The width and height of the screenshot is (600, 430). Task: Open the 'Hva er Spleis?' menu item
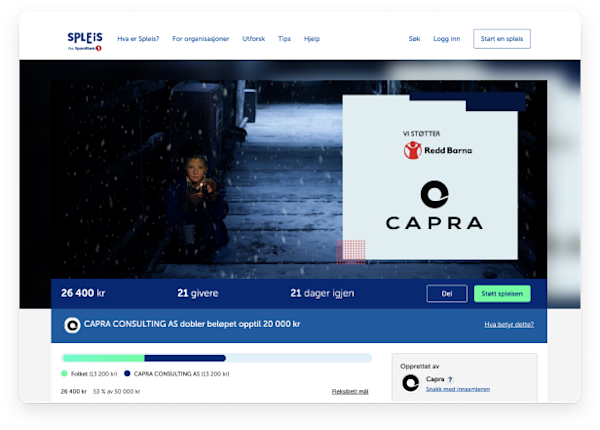tap(138, 39)
